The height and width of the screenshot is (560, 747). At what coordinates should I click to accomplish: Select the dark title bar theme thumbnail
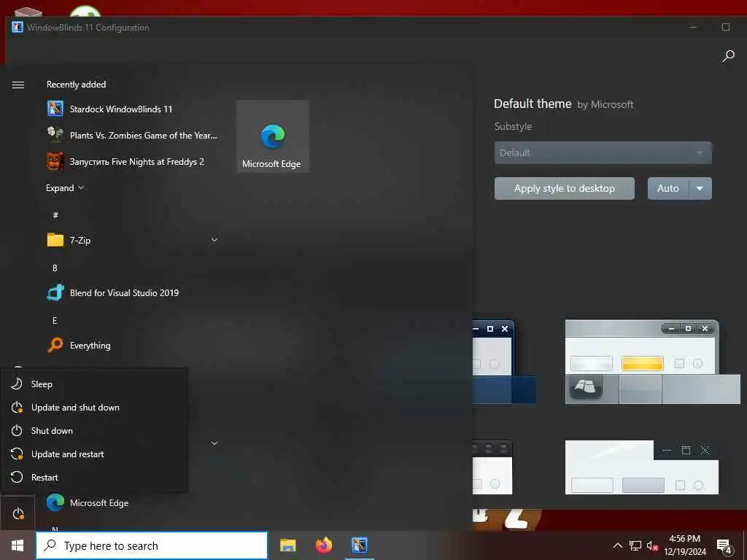[492, 467]
